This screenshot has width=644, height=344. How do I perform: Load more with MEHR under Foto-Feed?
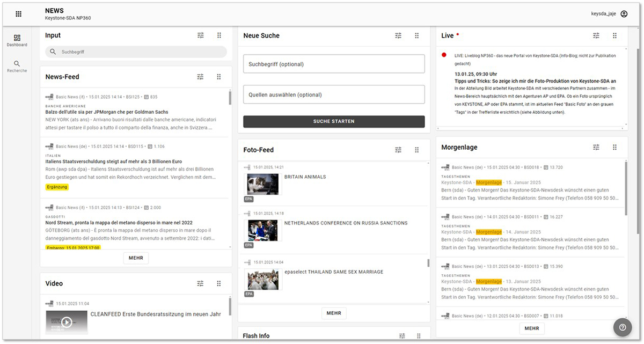tap(334, 313)
